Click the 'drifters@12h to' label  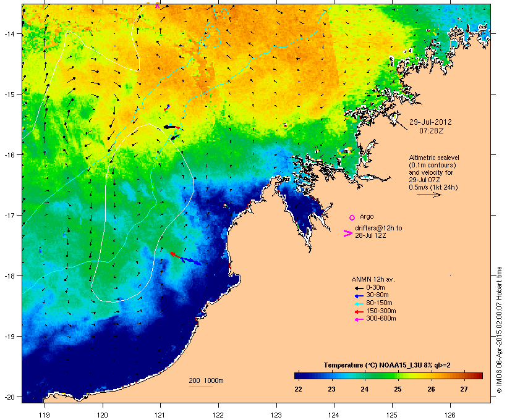click(x=378, y=228)
